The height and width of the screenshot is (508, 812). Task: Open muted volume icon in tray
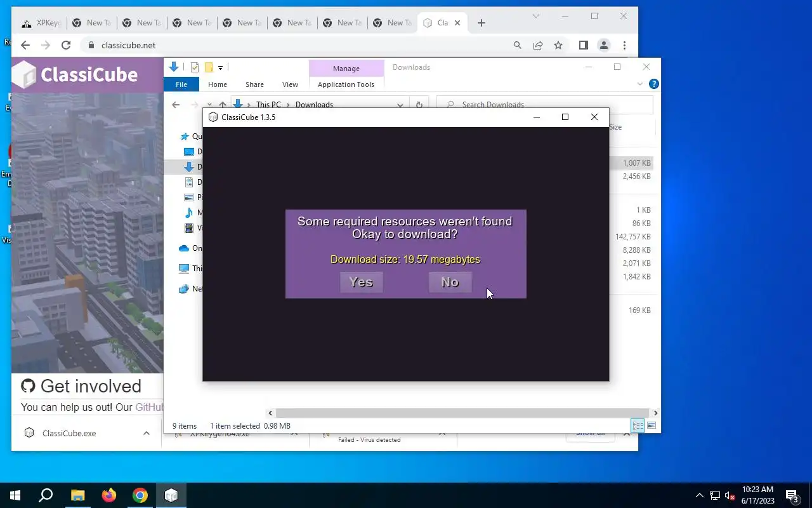point(730,495)
